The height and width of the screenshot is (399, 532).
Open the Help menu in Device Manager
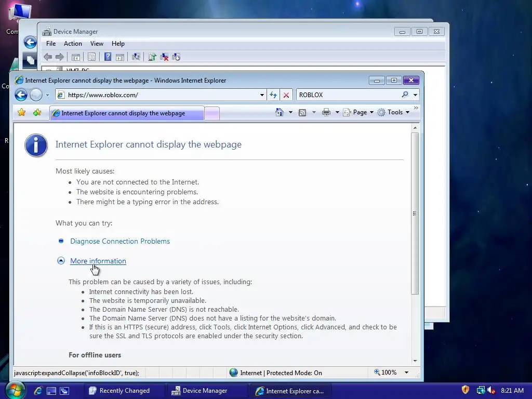[x=118, y=44]
